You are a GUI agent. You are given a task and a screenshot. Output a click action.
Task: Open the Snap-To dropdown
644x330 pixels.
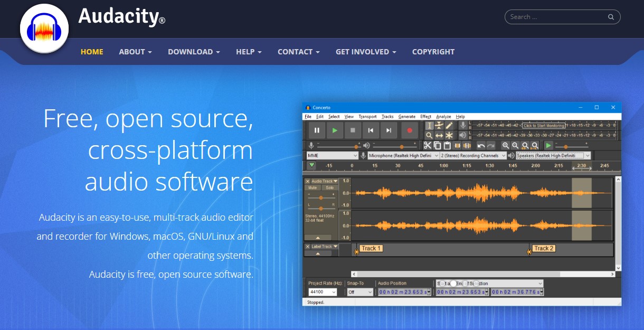point(360,292)
